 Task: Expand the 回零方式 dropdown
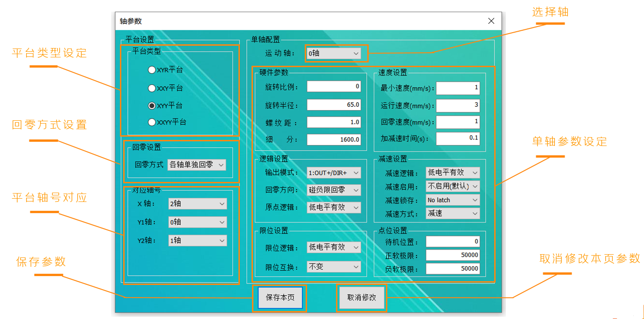pos(196,165)
